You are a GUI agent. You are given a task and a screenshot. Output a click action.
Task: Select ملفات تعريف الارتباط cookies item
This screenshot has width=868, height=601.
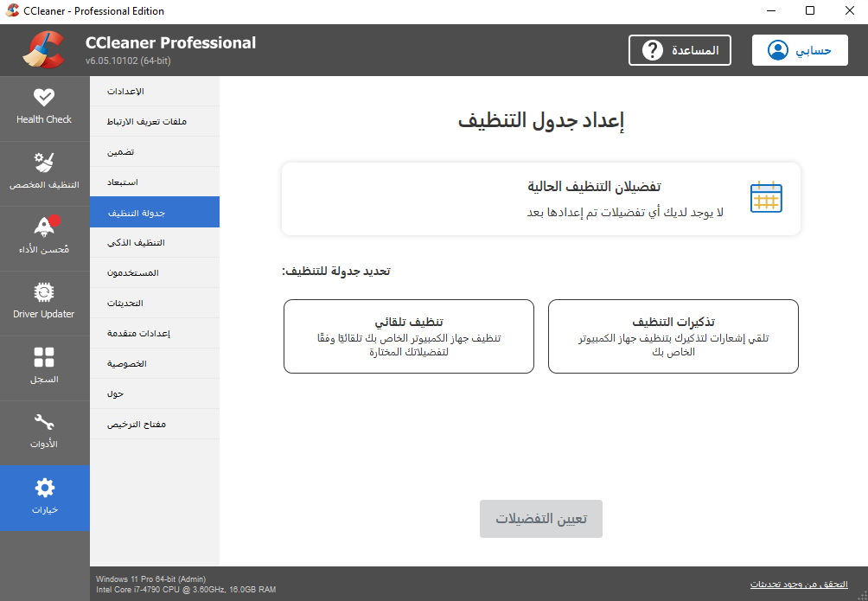point(155,121)
